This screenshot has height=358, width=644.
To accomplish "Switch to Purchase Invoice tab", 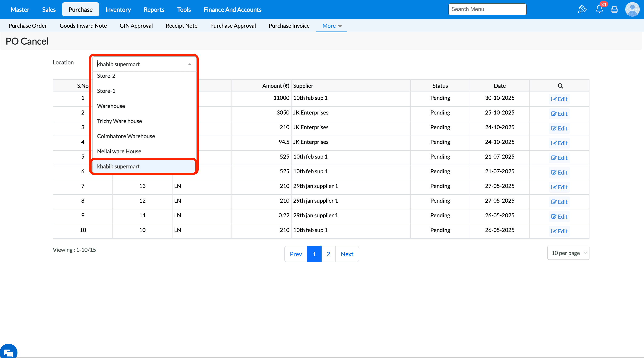I will point(289,26).
